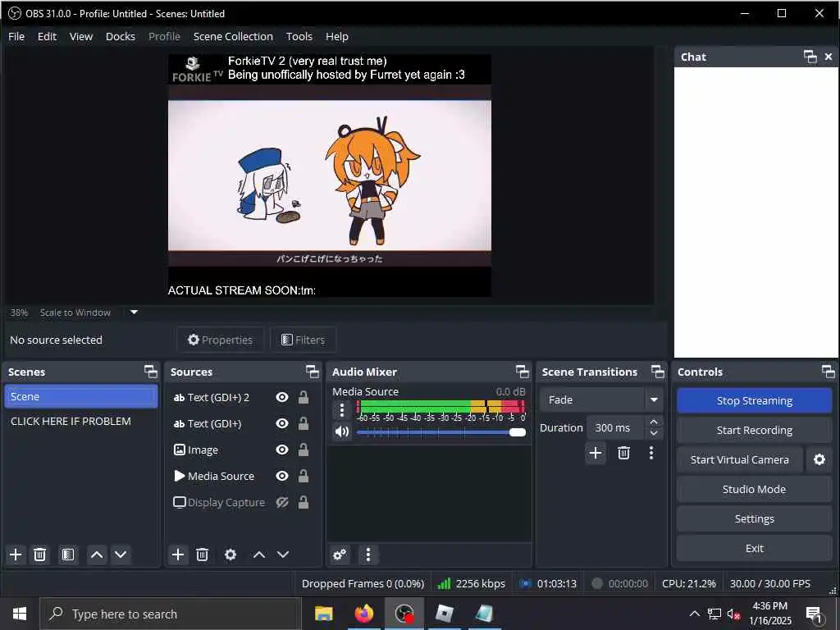Add a scene transition with plus icon
Image resolution: width=840 pixels, height=630 pixels.
pyautogui.click(x=596, y=453)
